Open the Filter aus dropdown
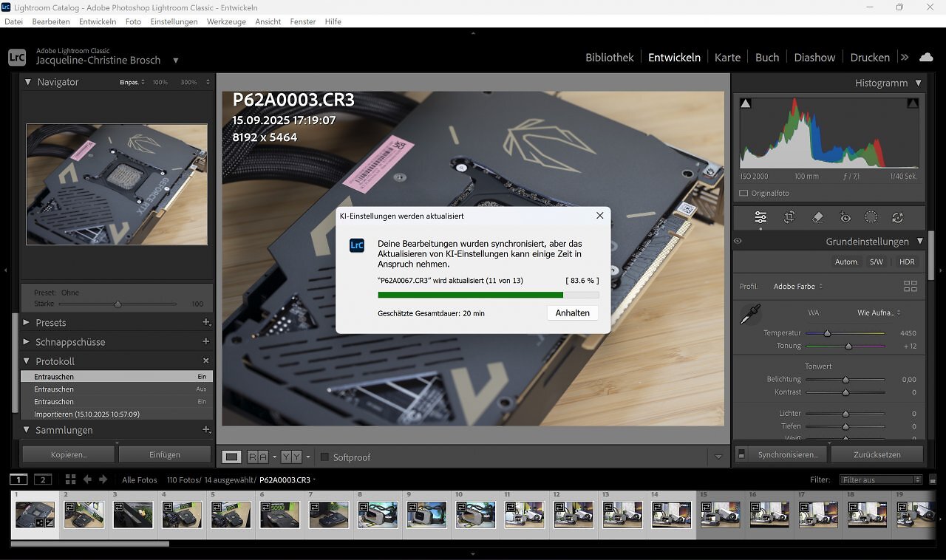Image resolution: width=946 pixels, height=560 pixels. pyautogui.click(x=881, y=479)
